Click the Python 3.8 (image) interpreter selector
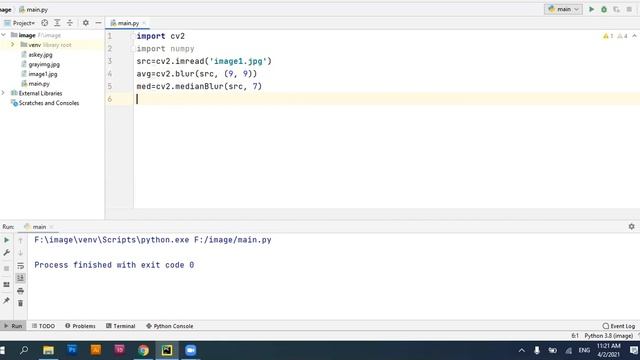The image size is (640, 360). tap(608, 336)
